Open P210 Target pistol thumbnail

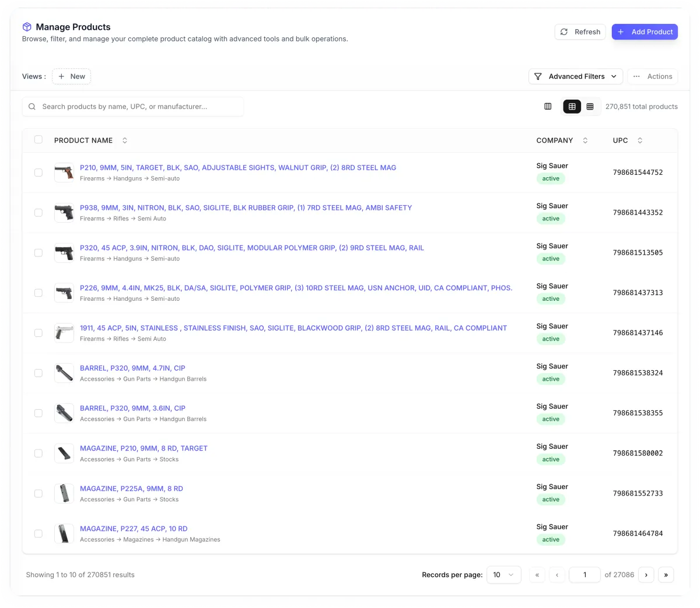64,173
